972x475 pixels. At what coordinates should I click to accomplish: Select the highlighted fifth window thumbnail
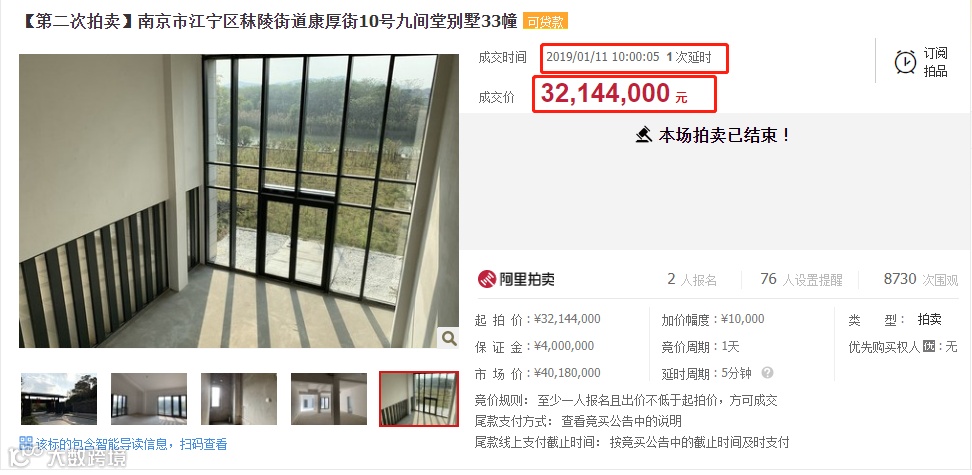click(x=419, y=399)
